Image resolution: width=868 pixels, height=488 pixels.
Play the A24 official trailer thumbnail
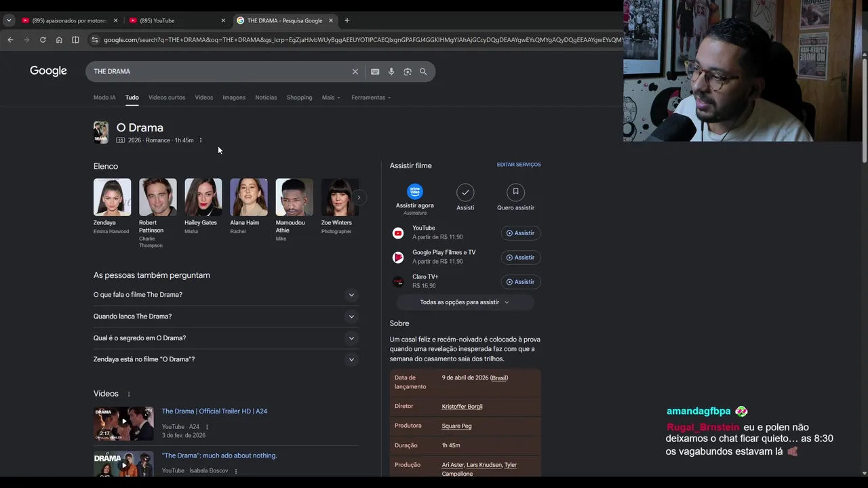click(123, 424)
